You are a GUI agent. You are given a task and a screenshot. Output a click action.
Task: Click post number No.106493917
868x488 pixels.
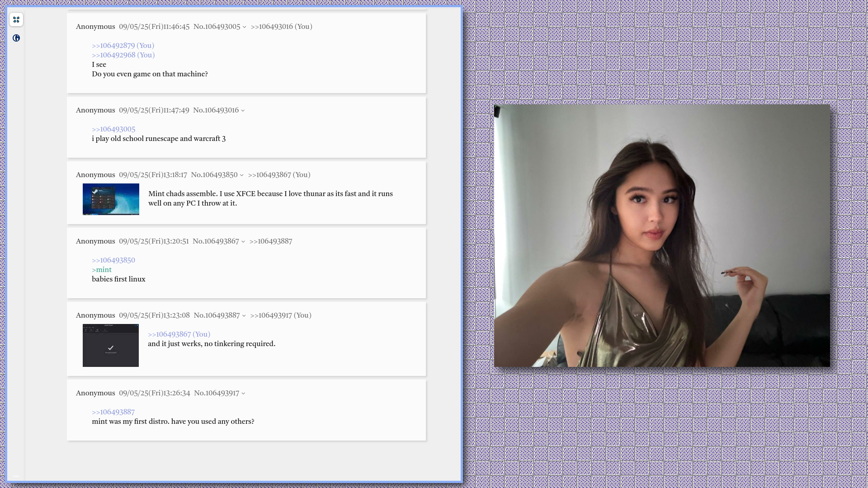click(217, 393)
